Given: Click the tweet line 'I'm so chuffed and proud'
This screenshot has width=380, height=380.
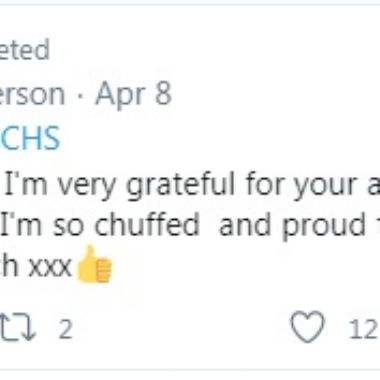Looking at the screenshot, I should pyautogui.click(x=188, y=225).
